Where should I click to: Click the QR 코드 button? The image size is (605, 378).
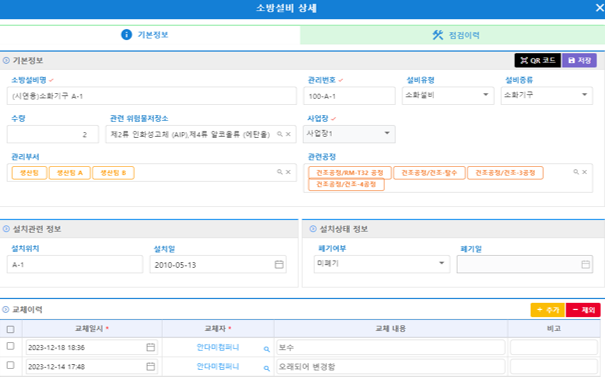537,61
